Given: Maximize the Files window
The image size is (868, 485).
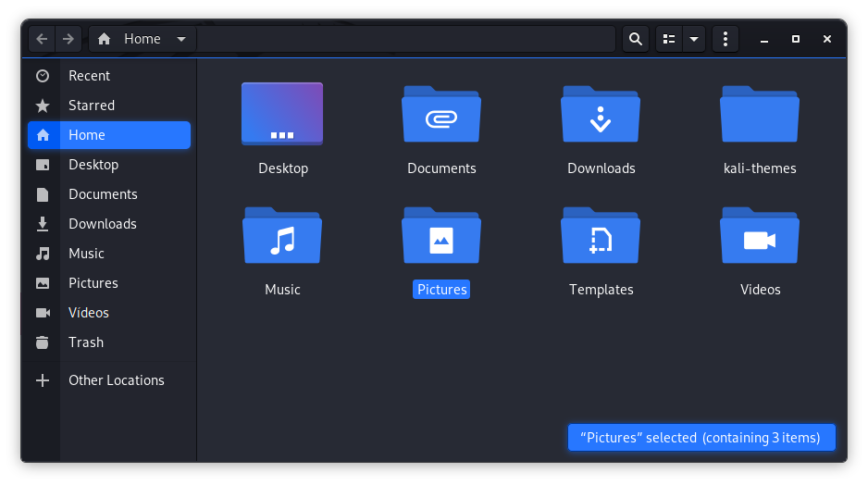Looking at the screenshot, I should [796, 39].
